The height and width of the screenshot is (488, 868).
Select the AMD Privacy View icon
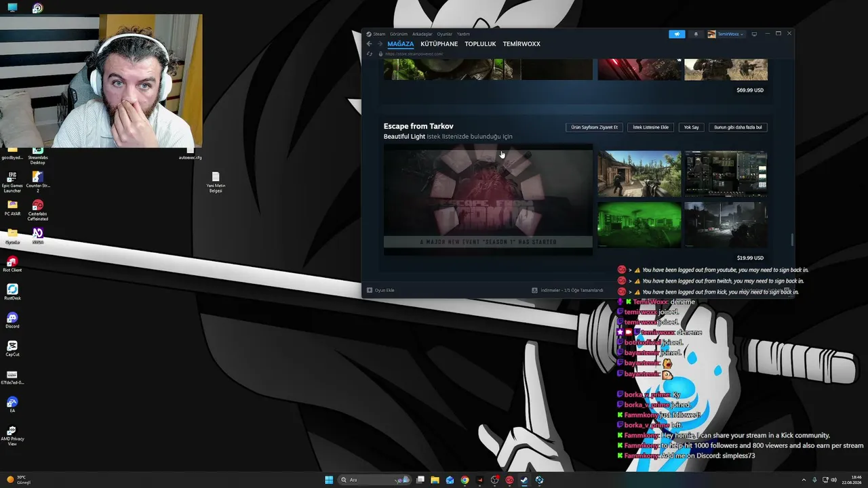point(12,436)
